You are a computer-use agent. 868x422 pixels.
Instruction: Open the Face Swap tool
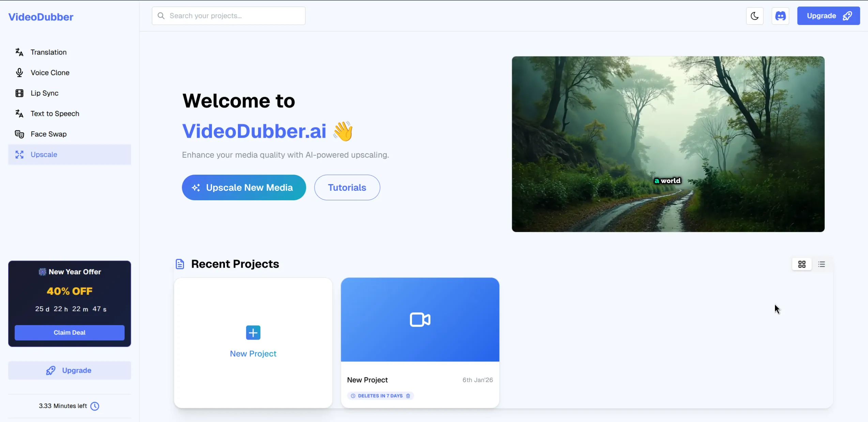[x=48, y=134]
